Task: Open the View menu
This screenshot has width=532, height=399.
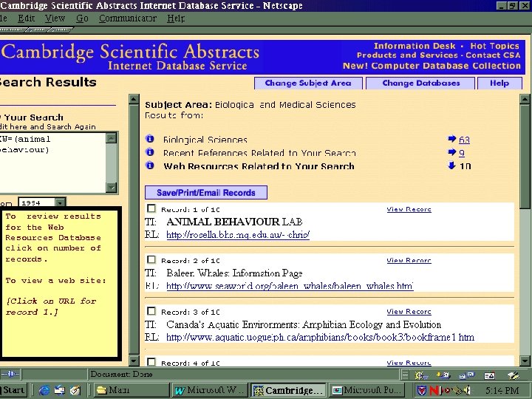Action: pyautogui.click(x=55, y=18)
